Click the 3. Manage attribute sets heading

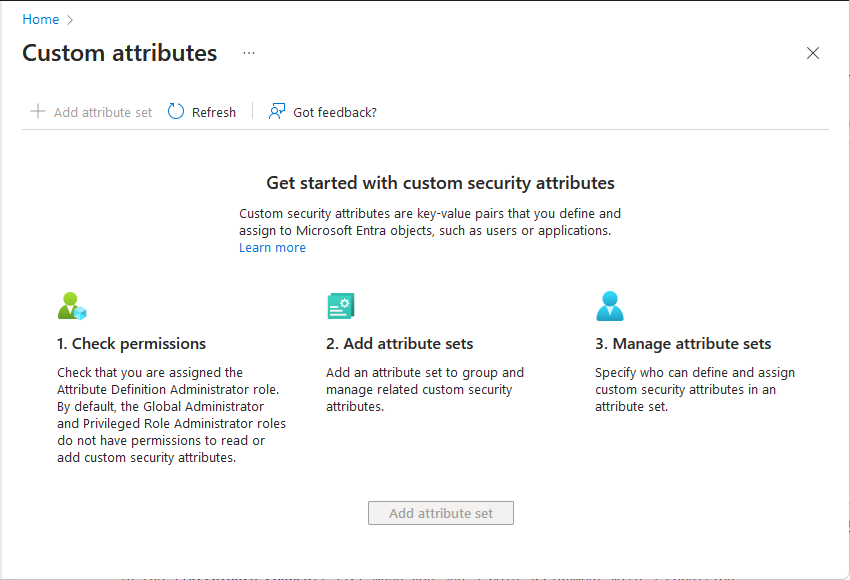683,344
